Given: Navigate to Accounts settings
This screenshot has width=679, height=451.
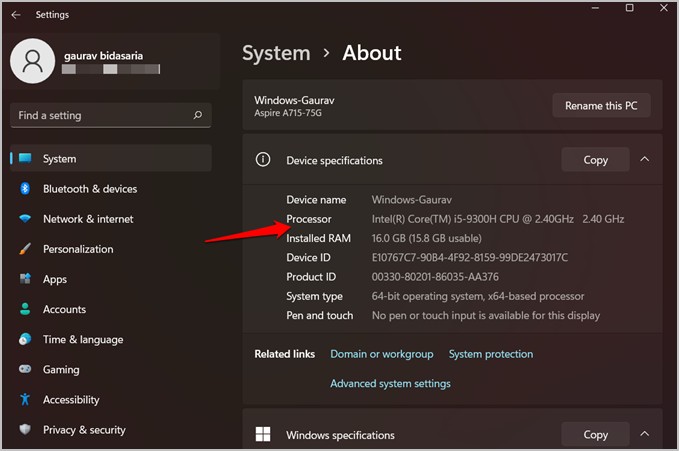Looking at the screenshot, I should point(111,309).
